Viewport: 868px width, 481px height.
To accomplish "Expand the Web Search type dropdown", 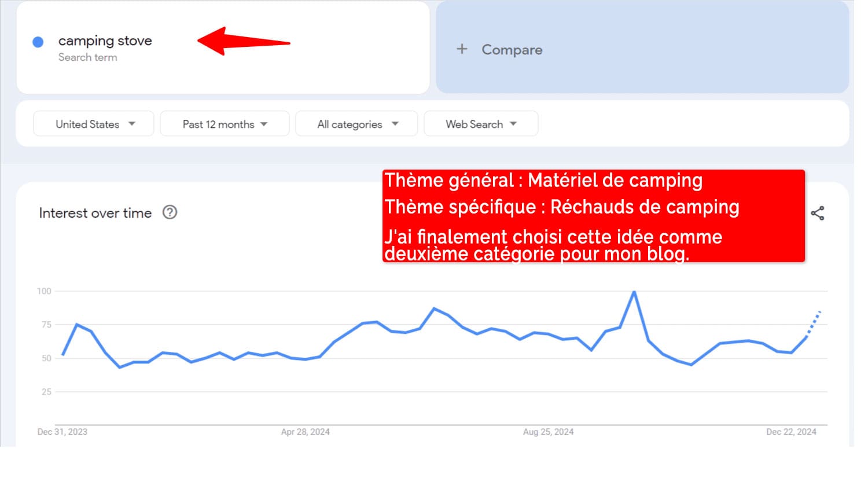I will (x=481, y=124).
